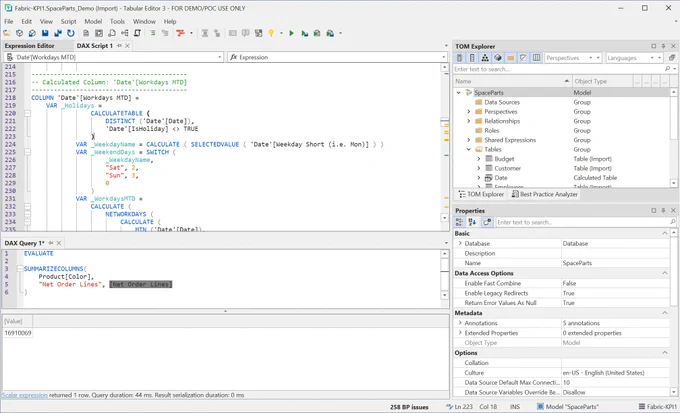Toggle categorized view in Properties panel

pyautogui.click(x=459, y=222)
